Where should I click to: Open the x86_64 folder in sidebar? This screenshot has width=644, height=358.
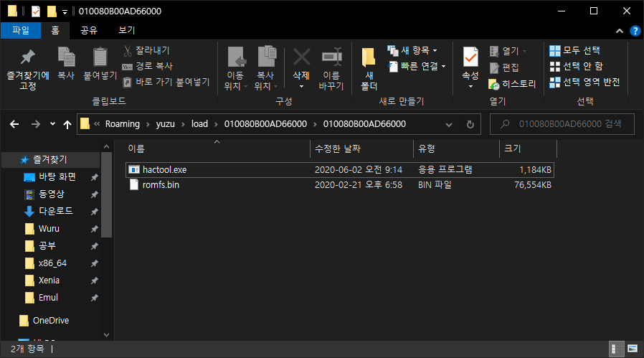(x=52, y=263)
